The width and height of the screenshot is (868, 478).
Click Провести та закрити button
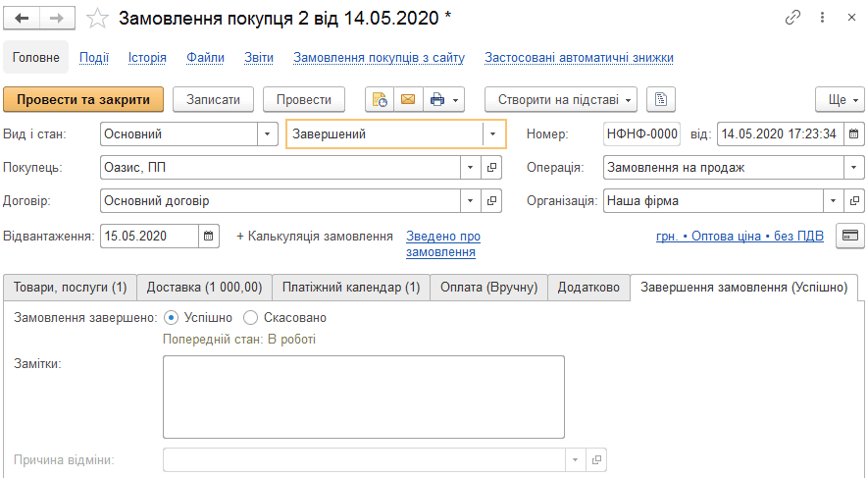[83, 100]
